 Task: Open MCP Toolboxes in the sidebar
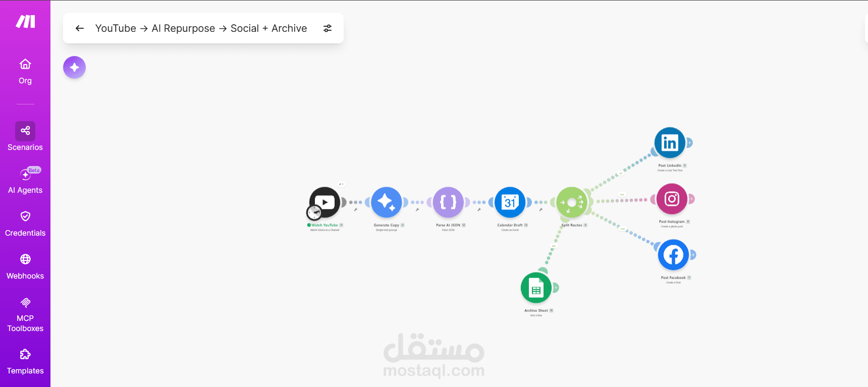(x=25, y=315)
